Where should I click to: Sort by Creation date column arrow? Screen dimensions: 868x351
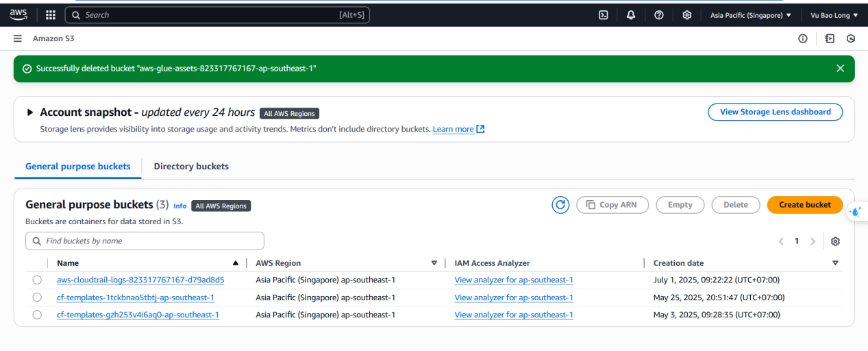pos(835,263)
